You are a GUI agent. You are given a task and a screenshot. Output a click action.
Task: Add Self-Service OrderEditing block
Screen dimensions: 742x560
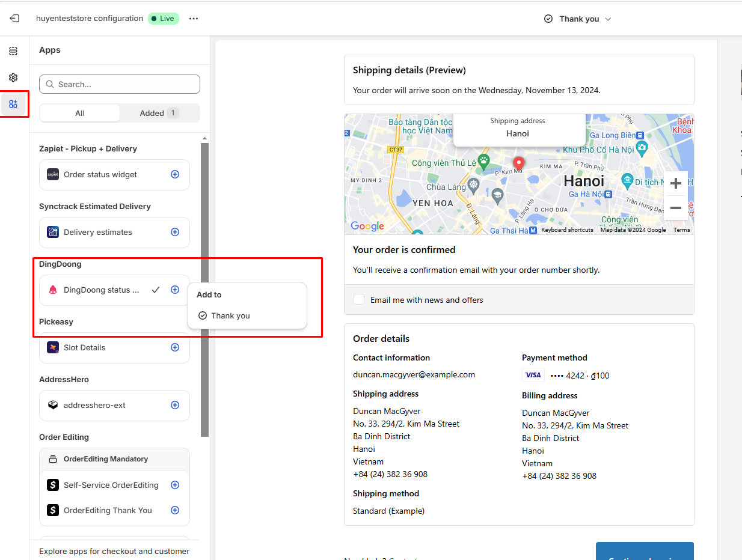click(x=175, y=485)
